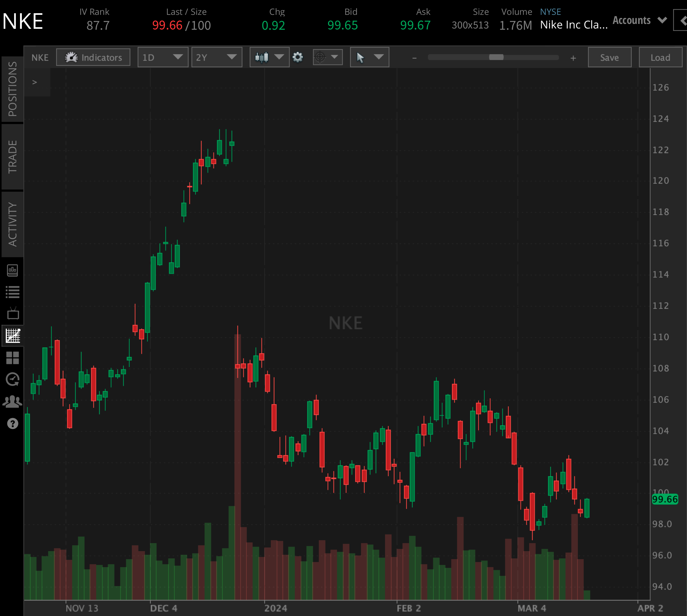Click the zoom slider handle

496,57
